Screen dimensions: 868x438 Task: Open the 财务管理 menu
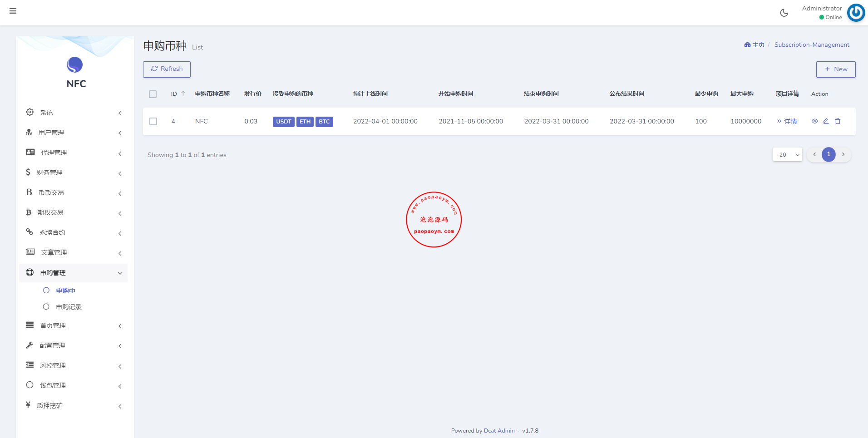point(73,172)
